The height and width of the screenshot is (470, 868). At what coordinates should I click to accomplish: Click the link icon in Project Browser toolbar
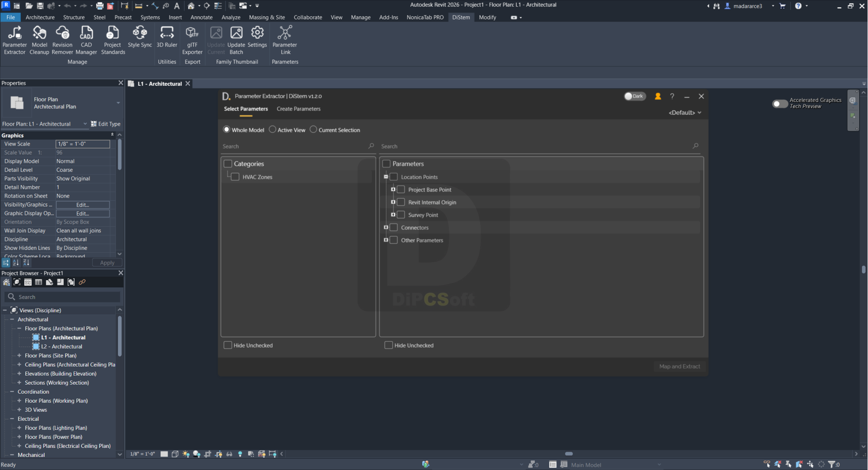(x=82, y=282)
